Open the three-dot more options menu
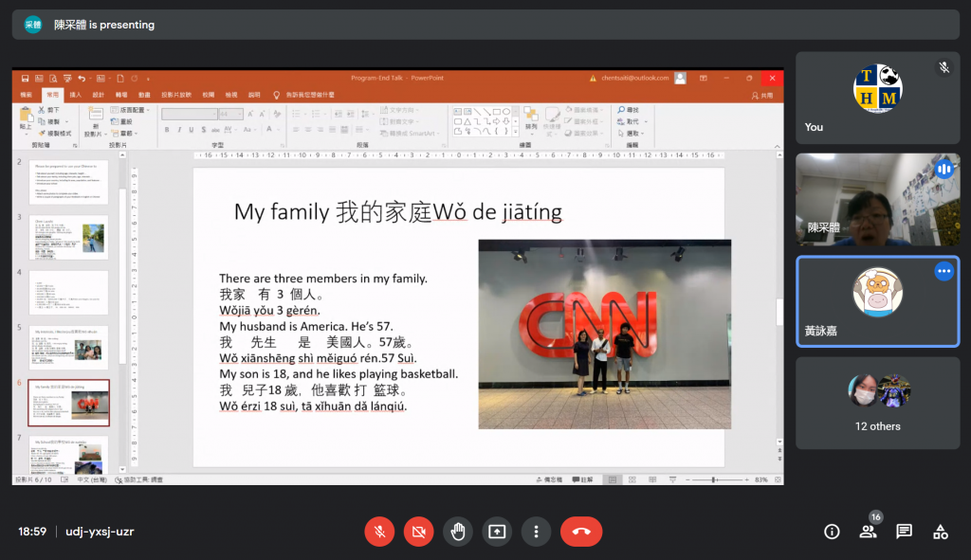971x560 pixels. point(537,532)
